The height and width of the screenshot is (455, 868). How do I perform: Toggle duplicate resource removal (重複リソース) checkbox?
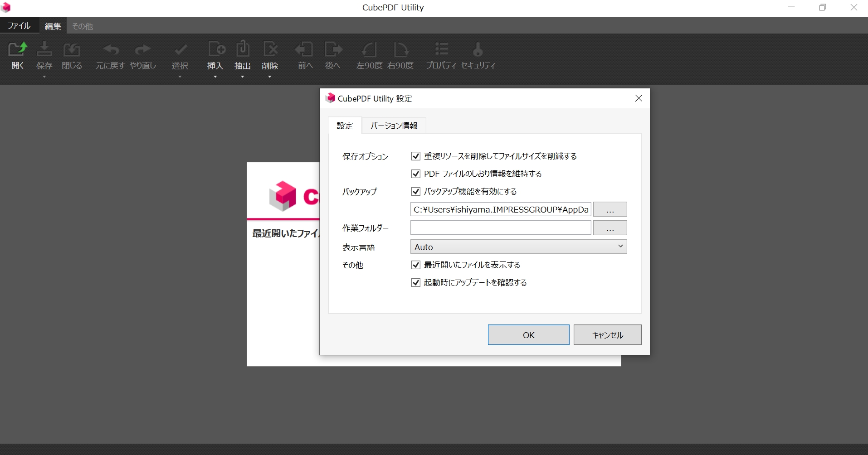[x=415, y=156]
